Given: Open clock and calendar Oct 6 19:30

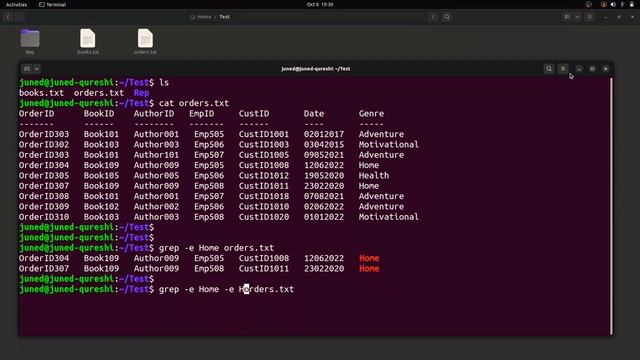Looking at the screenshot, I should click(320, 4).
